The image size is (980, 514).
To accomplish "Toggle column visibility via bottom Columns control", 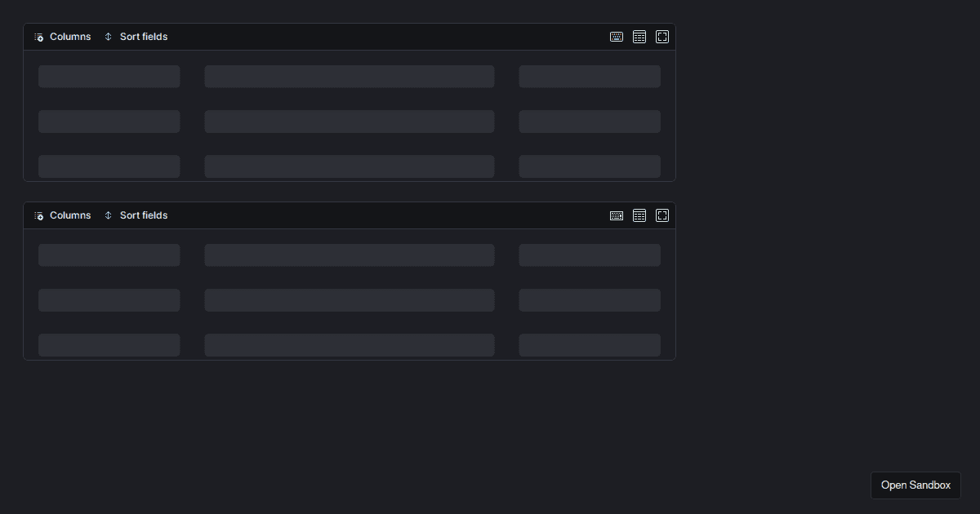I will tap(61, 215).
